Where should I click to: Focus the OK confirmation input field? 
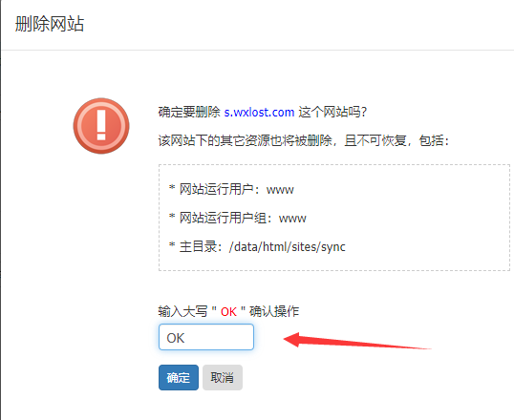click(206, 337)
